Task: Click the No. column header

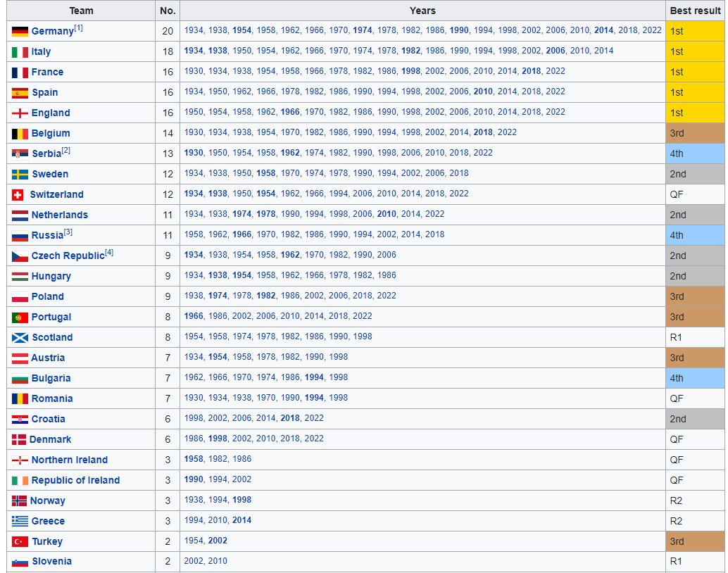Action: [x=168, y=11]
